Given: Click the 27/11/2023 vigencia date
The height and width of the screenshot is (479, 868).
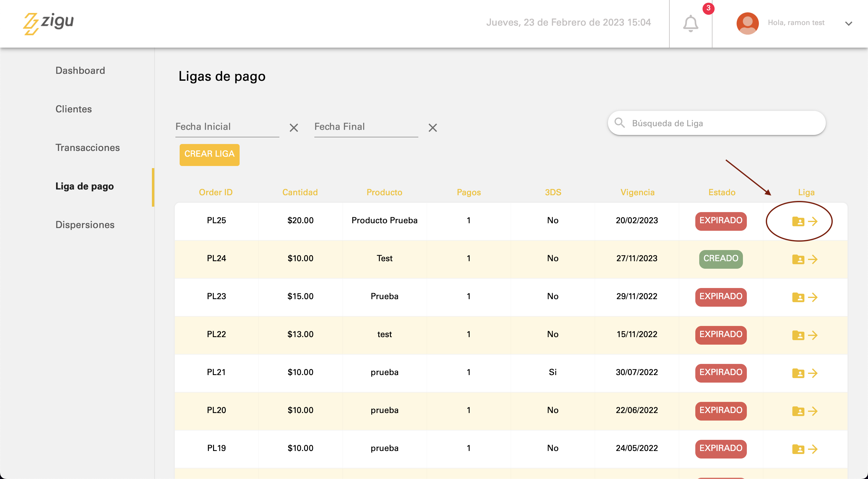Looking at the screenshot, I should [x=637, y=259].
